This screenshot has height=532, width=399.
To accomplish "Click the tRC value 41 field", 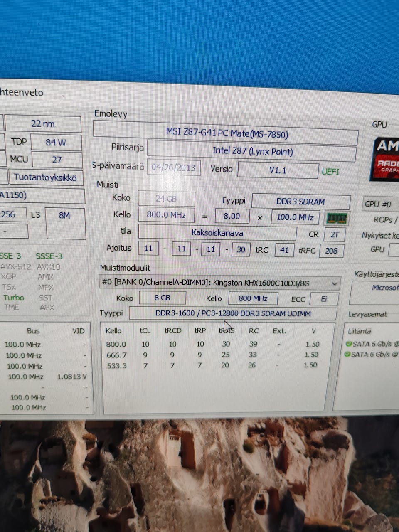I will tap(284, 250).
